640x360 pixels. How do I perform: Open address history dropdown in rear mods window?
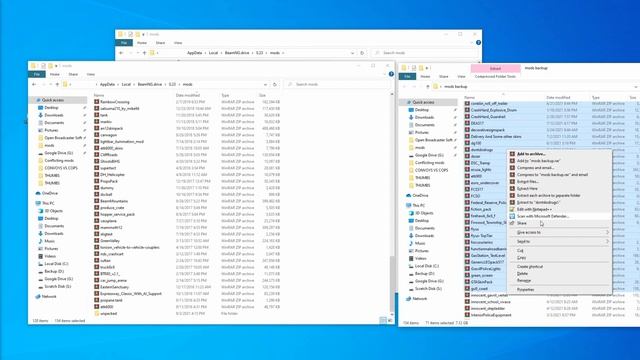352,53
